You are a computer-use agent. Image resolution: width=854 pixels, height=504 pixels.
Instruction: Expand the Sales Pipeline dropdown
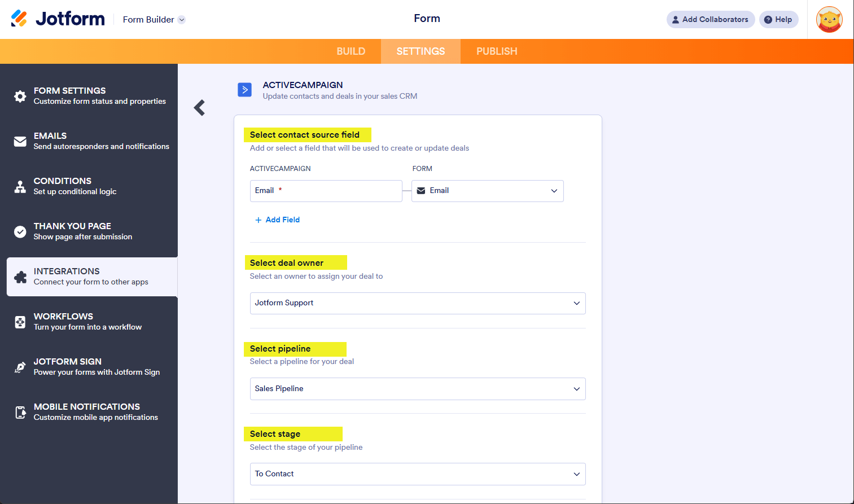point(418,389)
